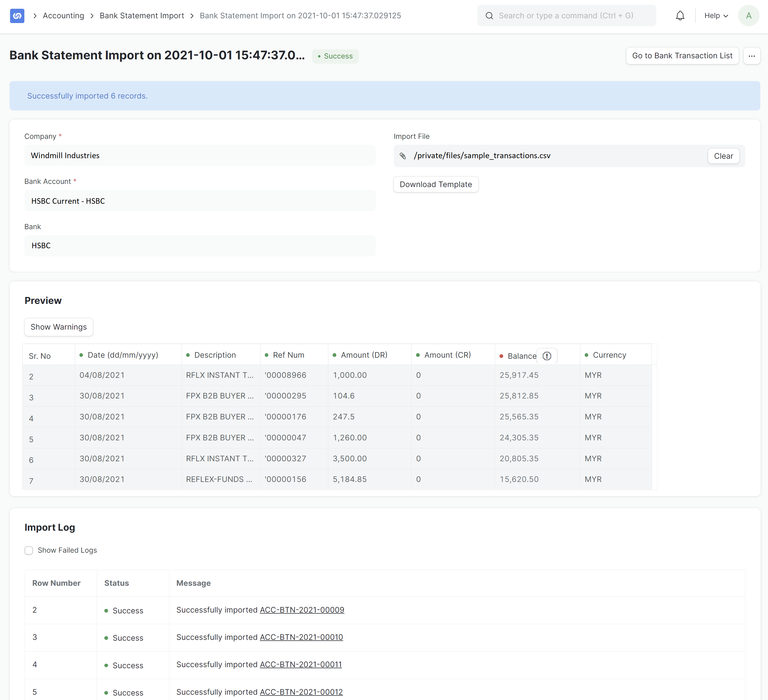The width and height of the screenshot is (768, 700).
Task: Go to Accounting breadcrumb
Action: 63,16
